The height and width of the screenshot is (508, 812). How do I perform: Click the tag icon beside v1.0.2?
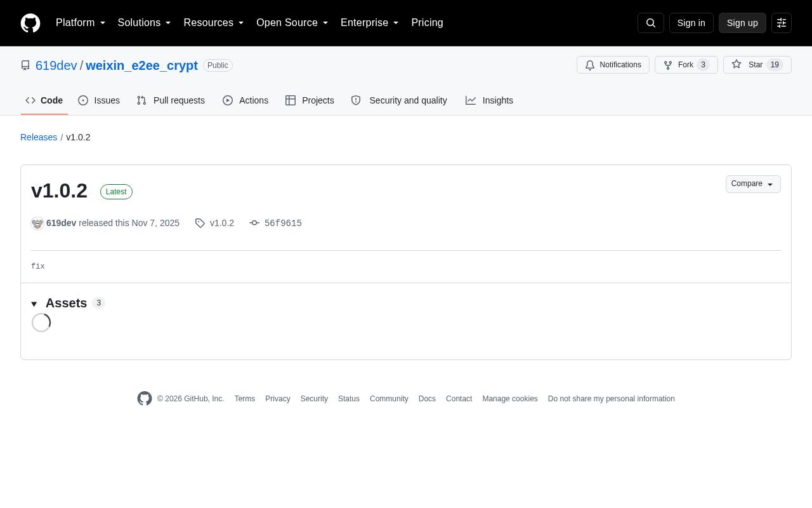[x=200, y=223]
